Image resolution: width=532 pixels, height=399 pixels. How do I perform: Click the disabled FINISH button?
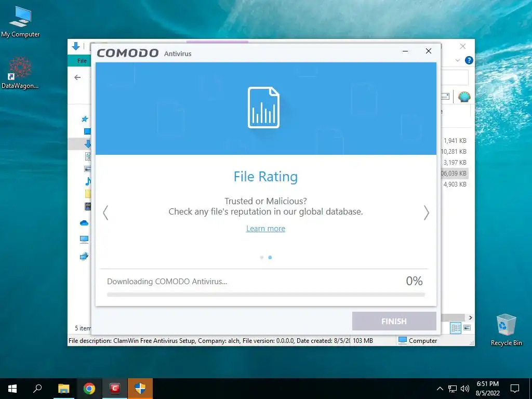point(394,321)
